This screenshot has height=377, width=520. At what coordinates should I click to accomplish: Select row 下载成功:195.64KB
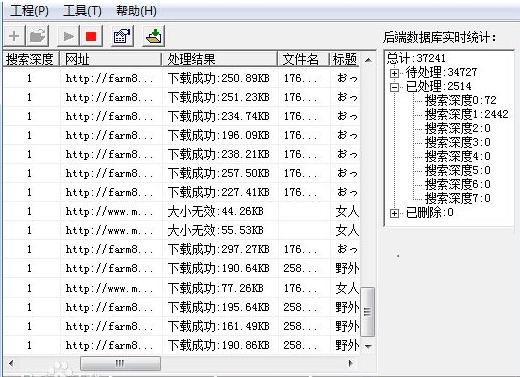pyautogui.click(x=182, y=307)
